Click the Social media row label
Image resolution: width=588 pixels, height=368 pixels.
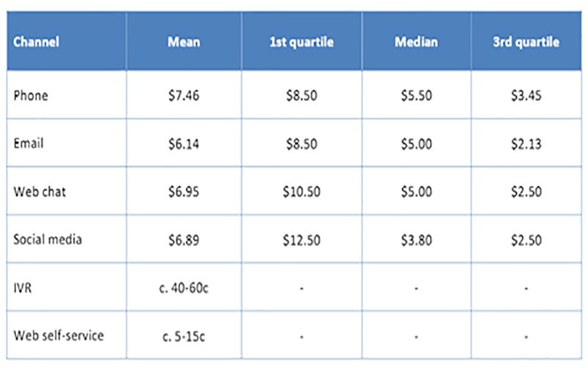[48, 239]
